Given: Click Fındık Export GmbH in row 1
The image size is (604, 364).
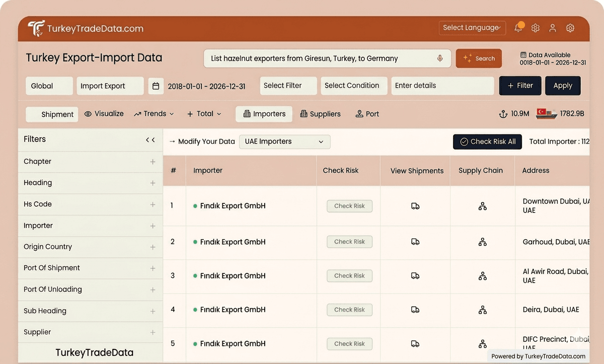Looking at the screenshot, I should 233,206.
